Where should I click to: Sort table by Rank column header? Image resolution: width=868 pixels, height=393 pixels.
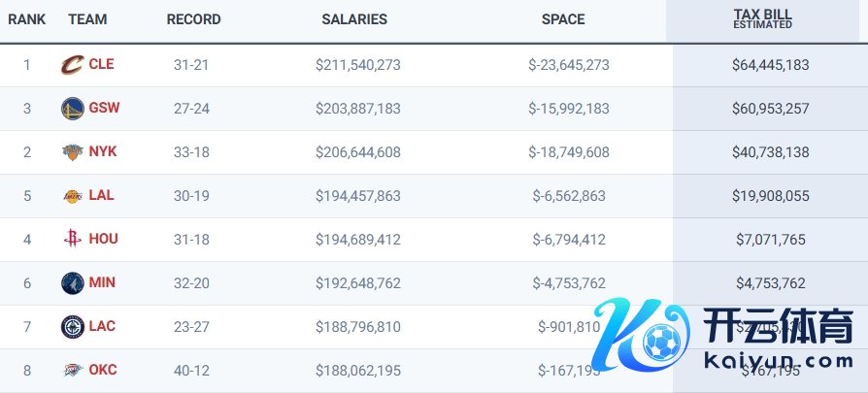pyautogui.click(x=27, y=19)
